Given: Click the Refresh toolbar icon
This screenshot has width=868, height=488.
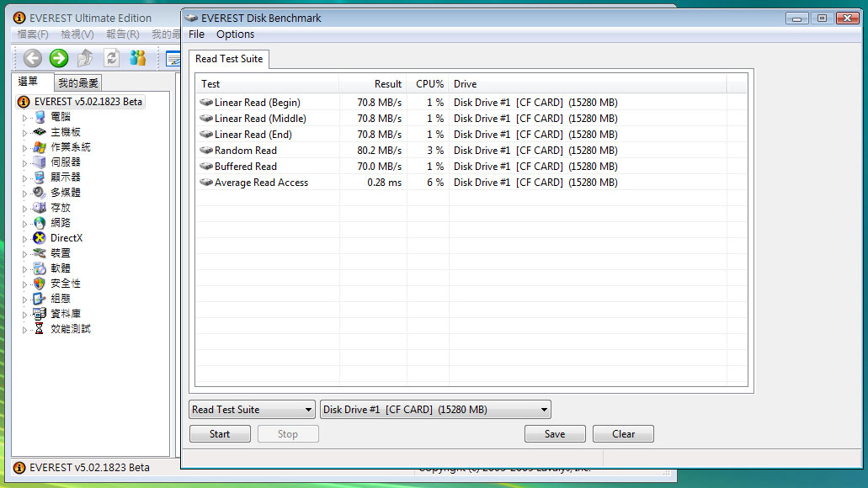Looking at the screenshot, I should click(112, 58).
